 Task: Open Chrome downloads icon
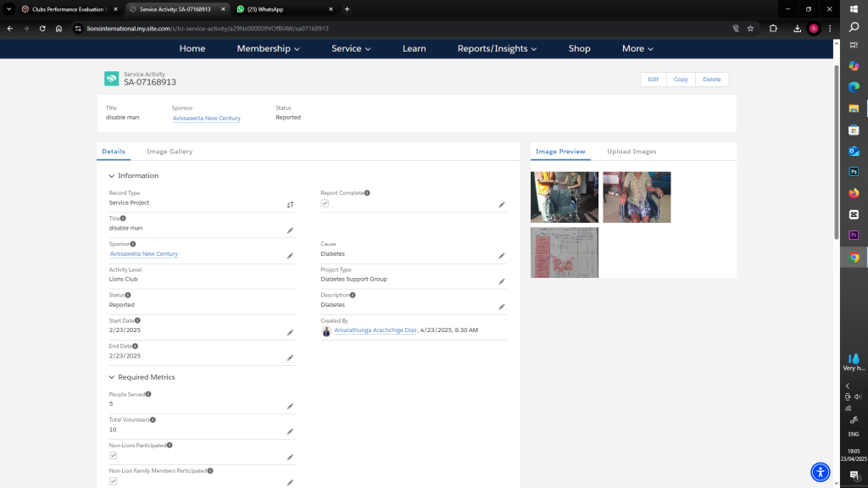[x=797, y=28]
